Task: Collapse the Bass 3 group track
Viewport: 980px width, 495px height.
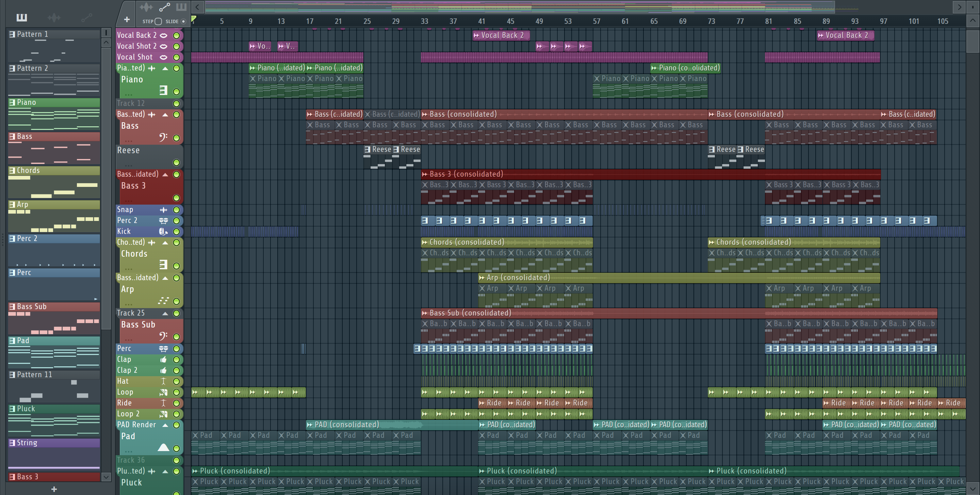Action: tap(165, 174)
